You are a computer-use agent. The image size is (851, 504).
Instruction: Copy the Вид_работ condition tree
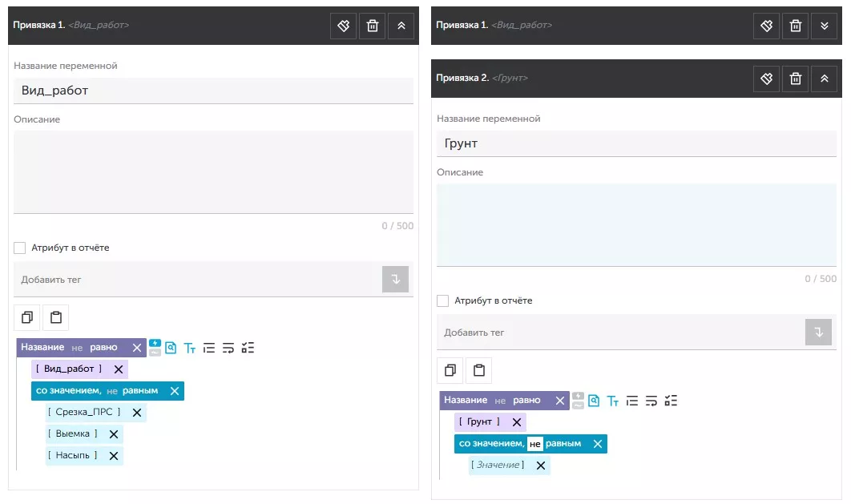tap(27, 317)
